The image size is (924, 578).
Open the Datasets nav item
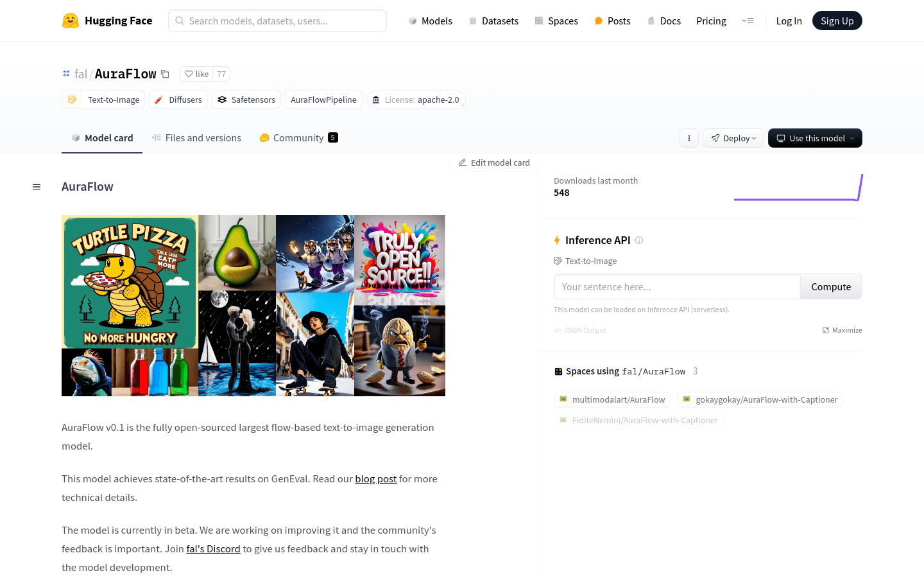[493, 21]
